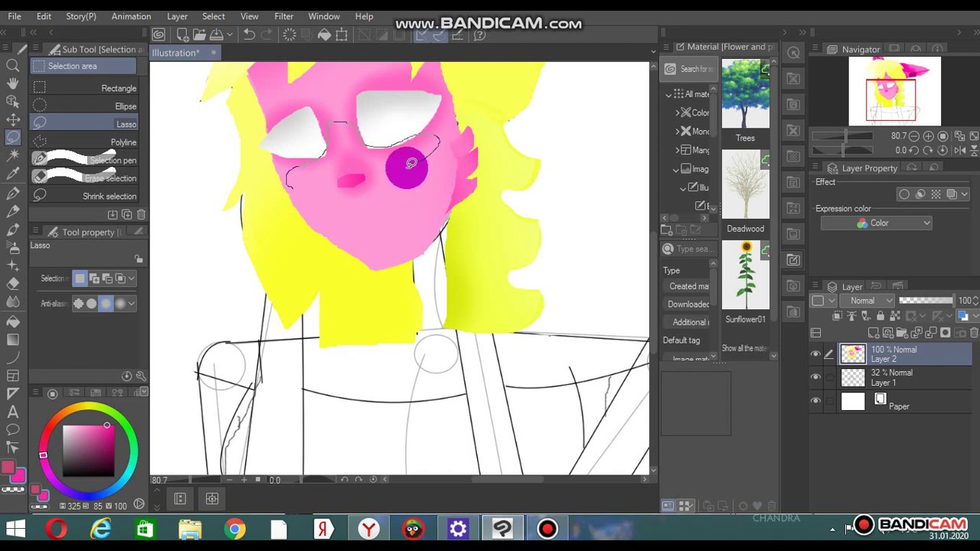Choose the Shrink selection sub tool
The width and height of the screenshot is (980, 551).
click(84, 196)
